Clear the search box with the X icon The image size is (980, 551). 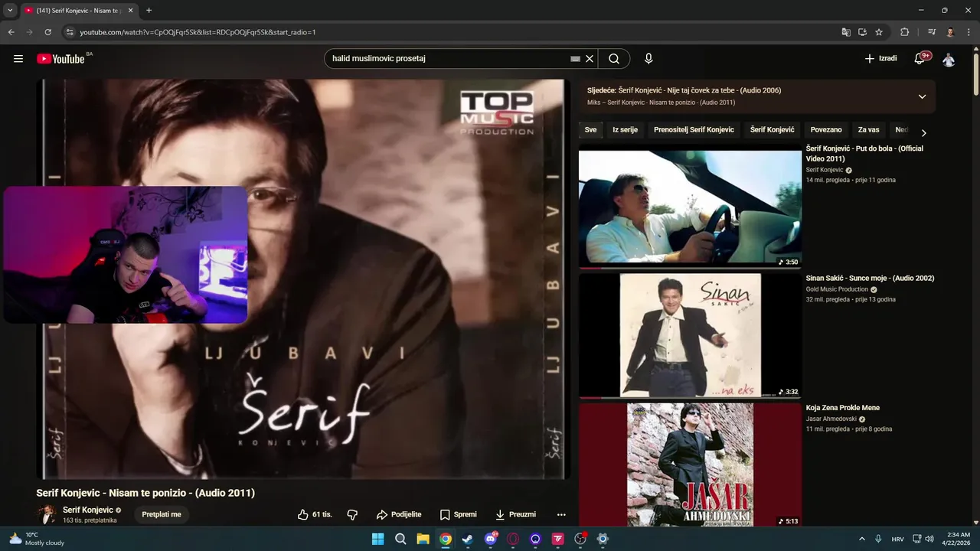[590, 59]
